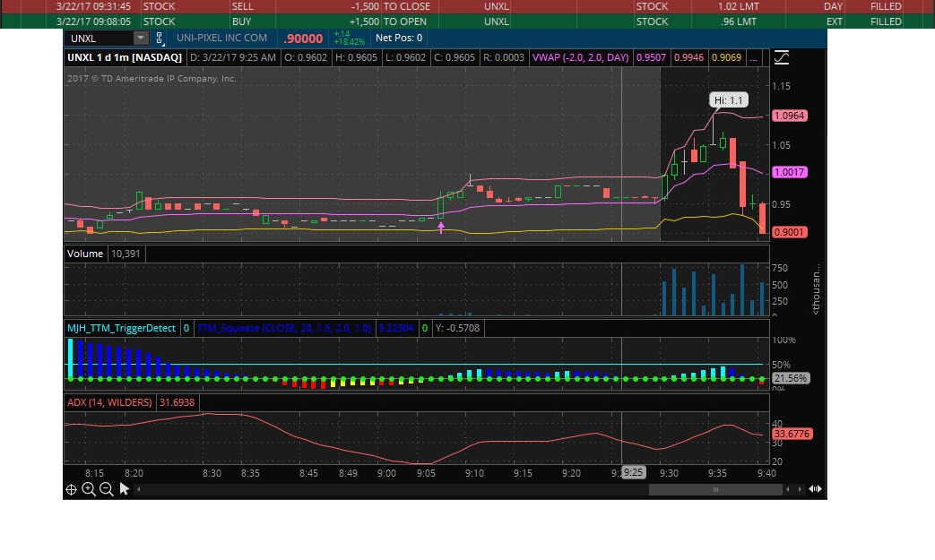Viewport: 935px width, 560px height.
Task: Select the VWAP study label
Action: tap(581, 57)
